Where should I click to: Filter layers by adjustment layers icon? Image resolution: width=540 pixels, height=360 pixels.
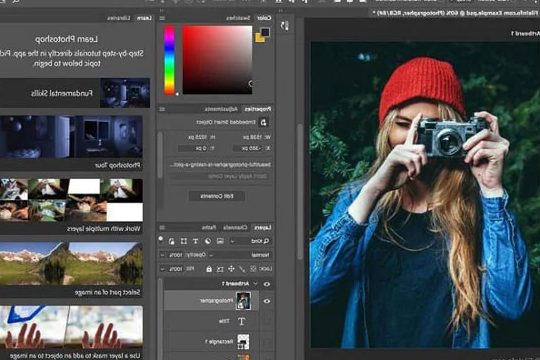click(208, 241)
